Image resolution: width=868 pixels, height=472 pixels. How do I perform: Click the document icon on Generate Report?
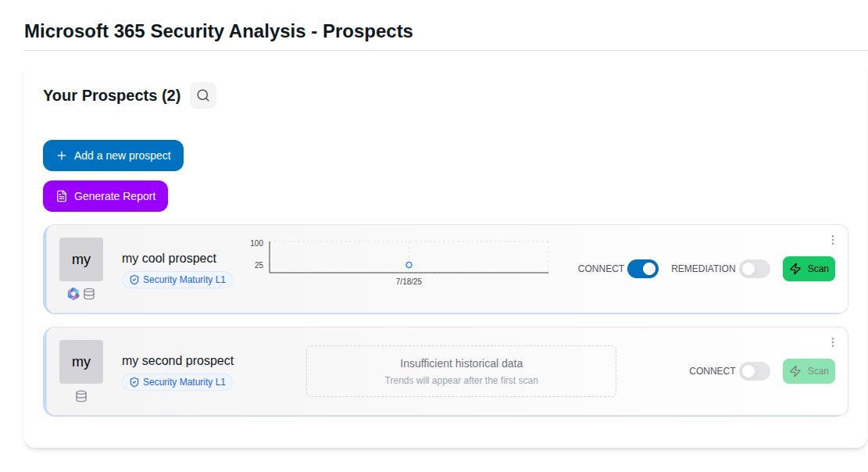[x=62, y=195]
